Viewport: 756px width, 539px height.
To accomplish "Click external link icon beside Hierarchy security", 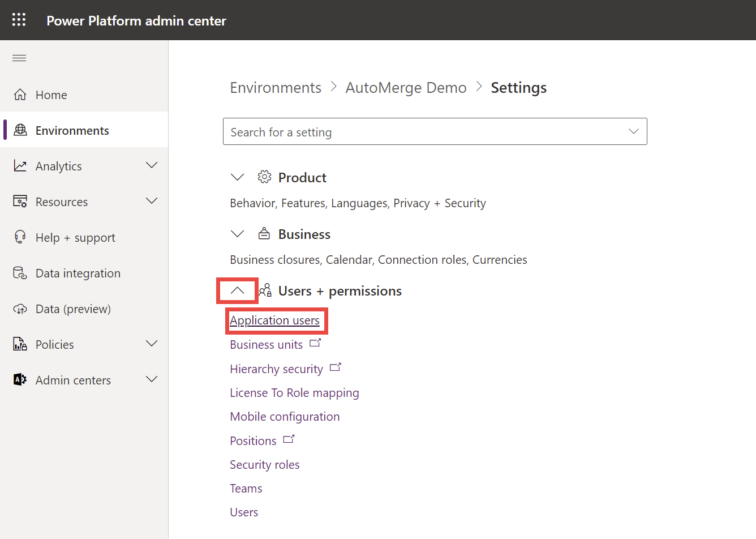I will point(336,367).
